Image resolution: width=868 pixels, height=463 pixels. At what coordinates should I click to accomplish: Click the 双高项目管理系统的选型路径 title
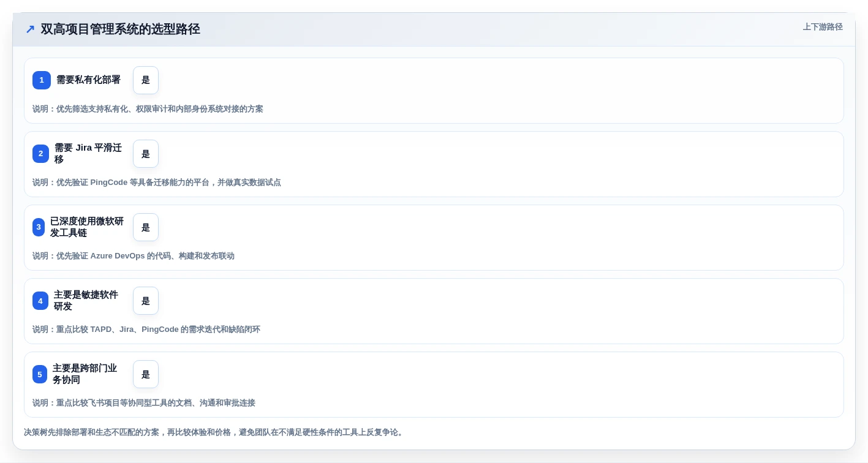120,29
